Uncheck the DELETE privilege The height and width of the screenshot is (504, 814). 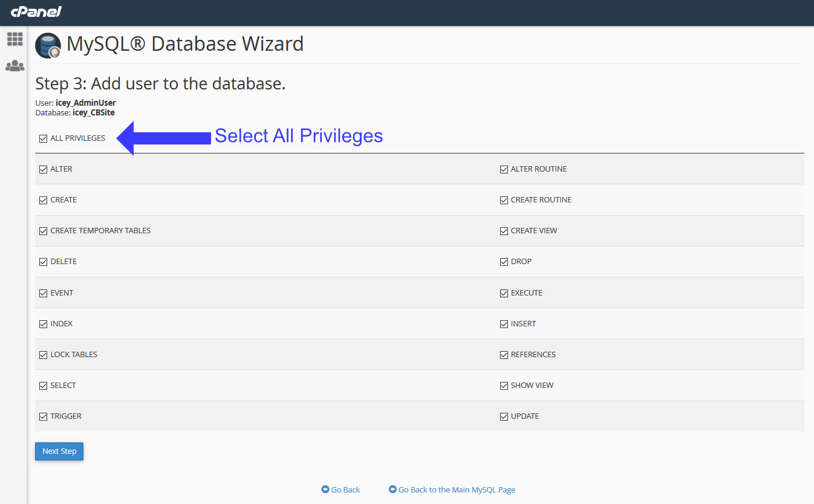(43, 262)
